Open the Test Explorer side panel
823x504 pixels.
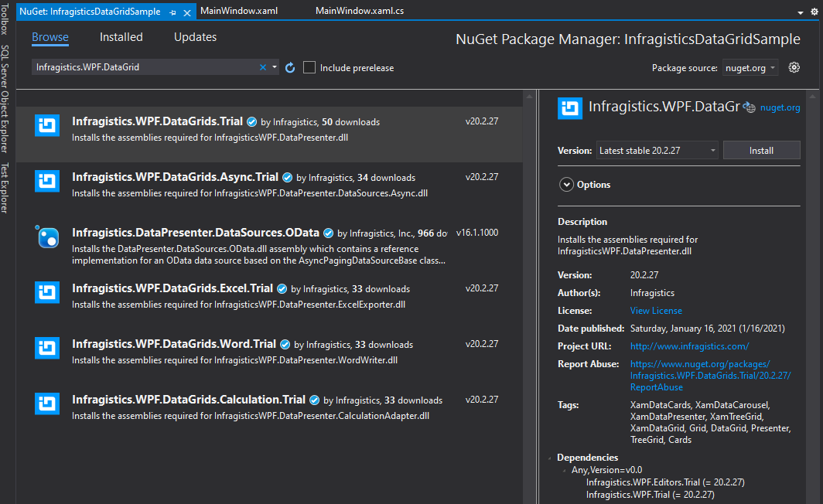pos(5,188)
